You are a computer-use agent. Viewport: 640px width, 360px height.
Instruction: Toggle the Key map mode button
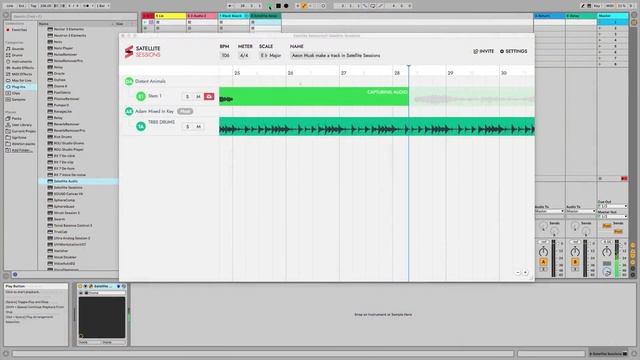coord(597,6)
